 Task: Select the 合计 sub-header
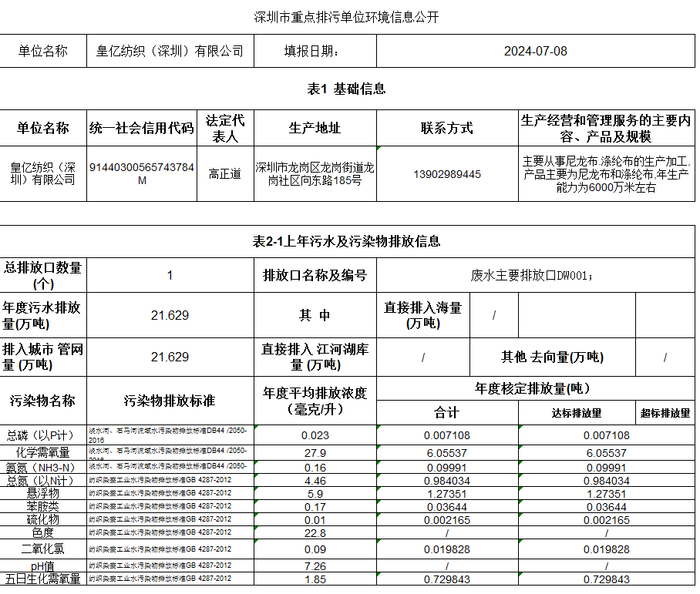click(x=447, y=413)
